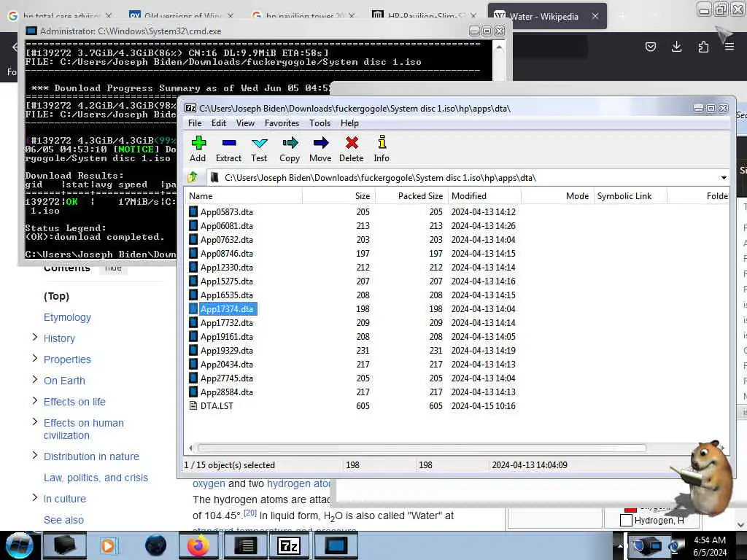This screenshot has width=747, height=560.
Task: Expand On Earth section in contents
Action: [34, 379]
